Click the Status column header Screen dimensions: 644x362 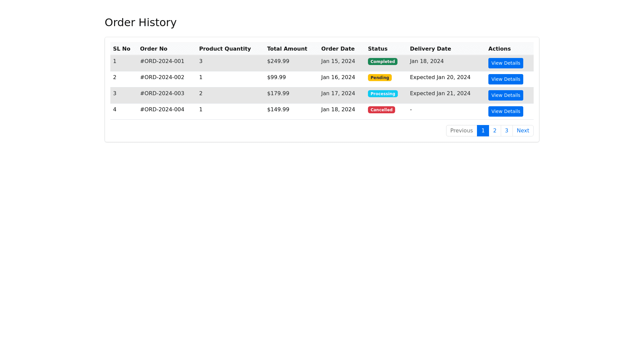tap(377, 49)
